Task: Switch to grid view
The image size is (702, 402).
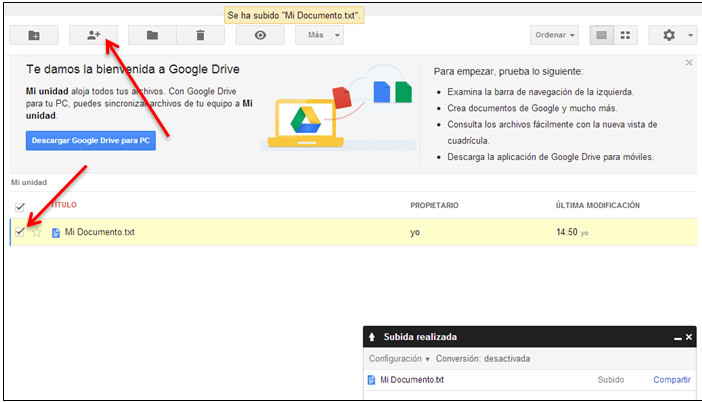Action: [625, 35]
